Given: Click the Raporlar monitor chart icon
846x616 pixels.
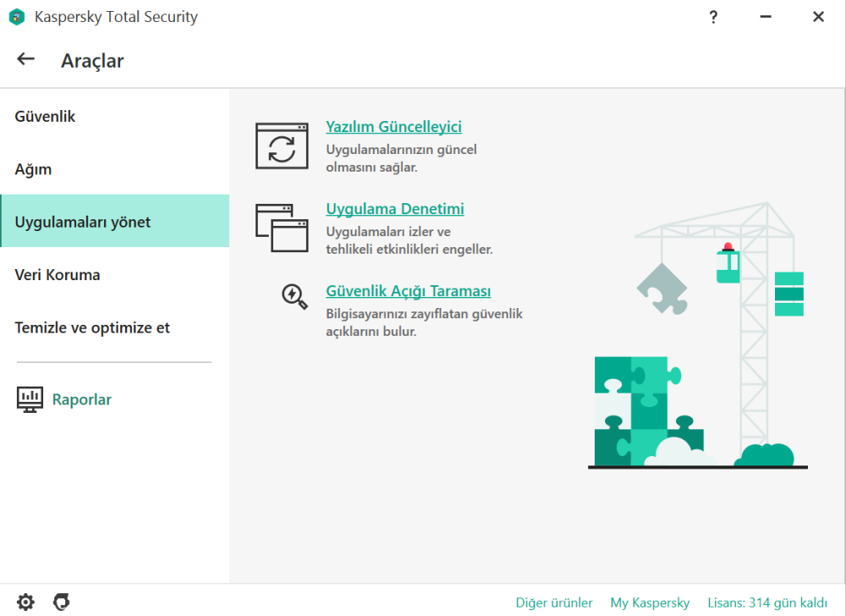Looking at the screenshot, I should point(30,399).
